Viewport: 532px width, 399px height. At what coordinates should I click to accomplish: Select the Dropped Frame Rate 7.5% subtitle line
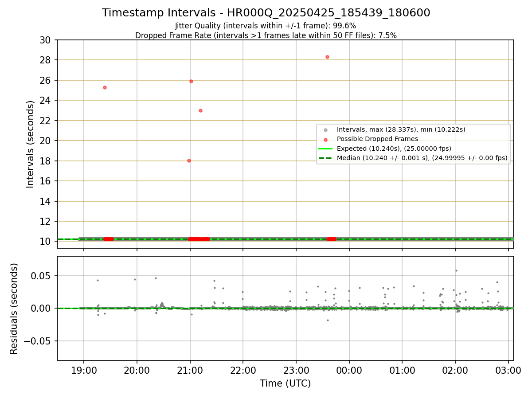point(266,35)
